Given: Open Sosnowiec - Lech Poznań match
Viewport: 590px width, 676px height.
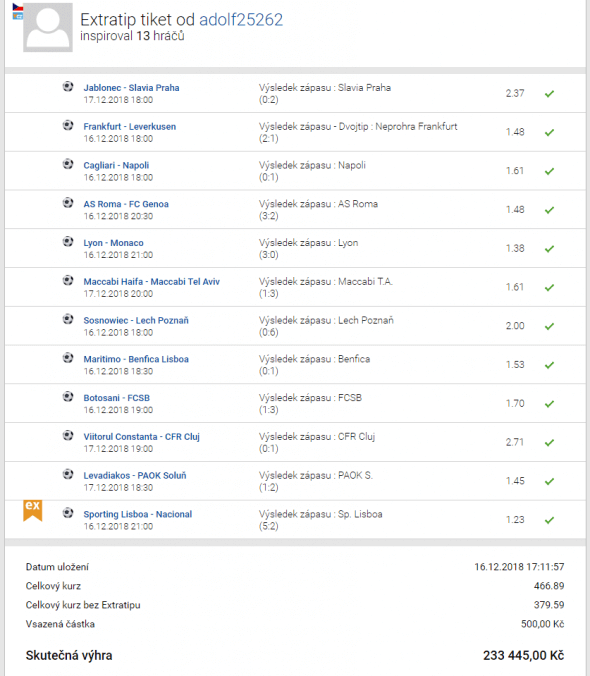Looking at the screenshot, I should [x=136, y=320].
